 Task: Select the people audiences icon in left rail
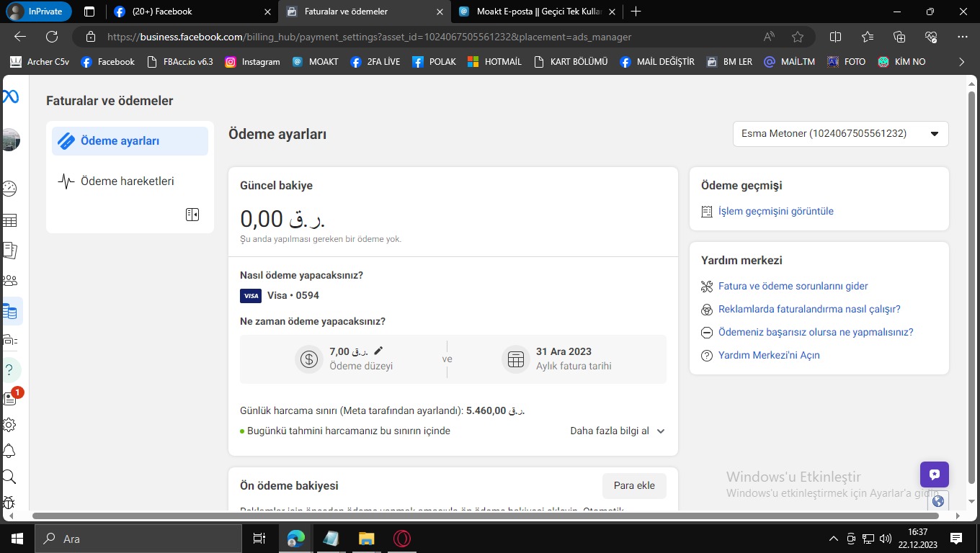click(x=10, y=280)
